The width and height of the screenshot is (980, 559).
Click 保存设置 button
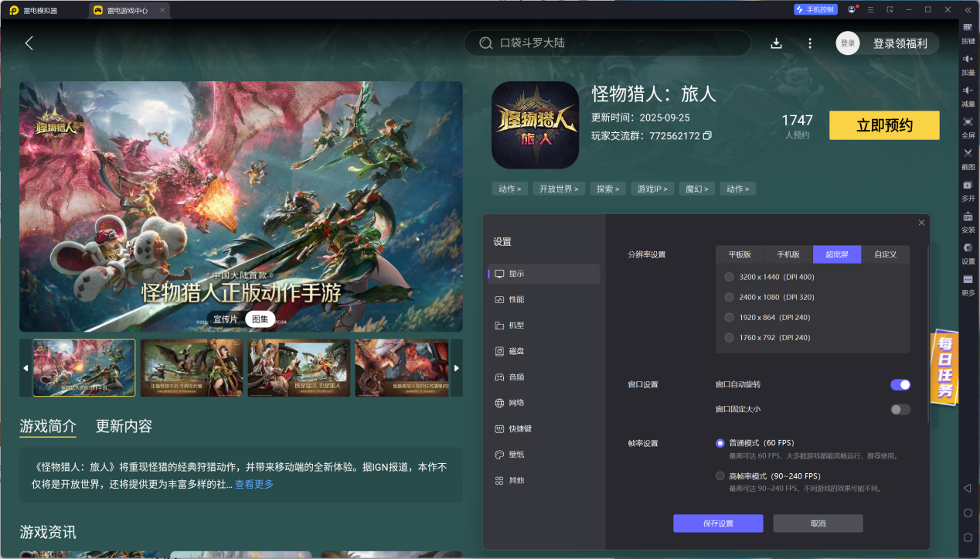[x=718, y=523]
